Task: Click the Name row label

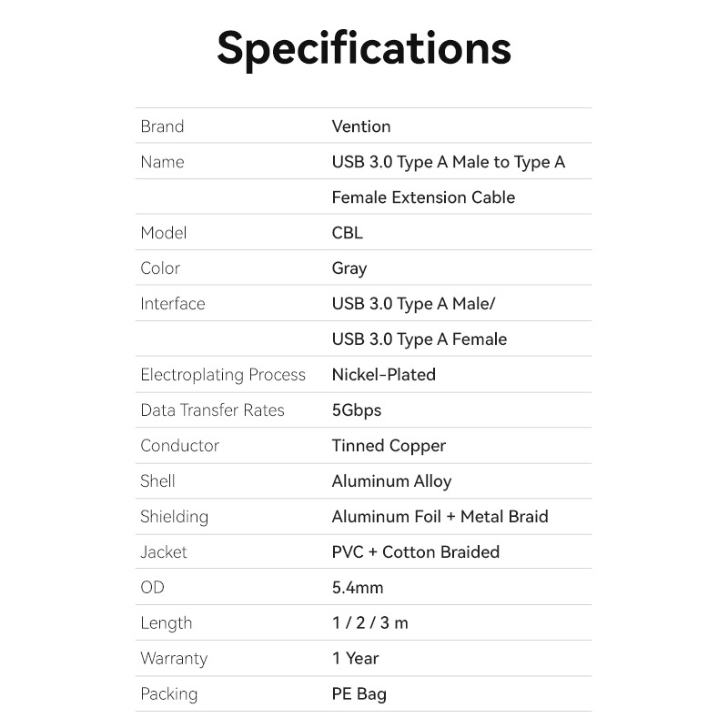Action: (162, 162)
